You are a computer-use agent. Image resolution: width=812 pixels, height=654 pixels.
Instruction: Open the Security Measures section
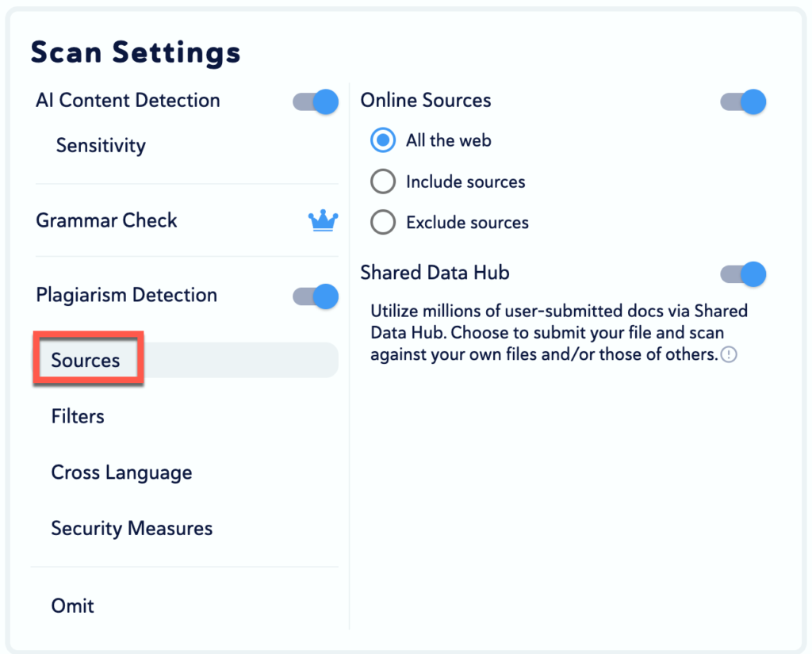tap(132, 529)
